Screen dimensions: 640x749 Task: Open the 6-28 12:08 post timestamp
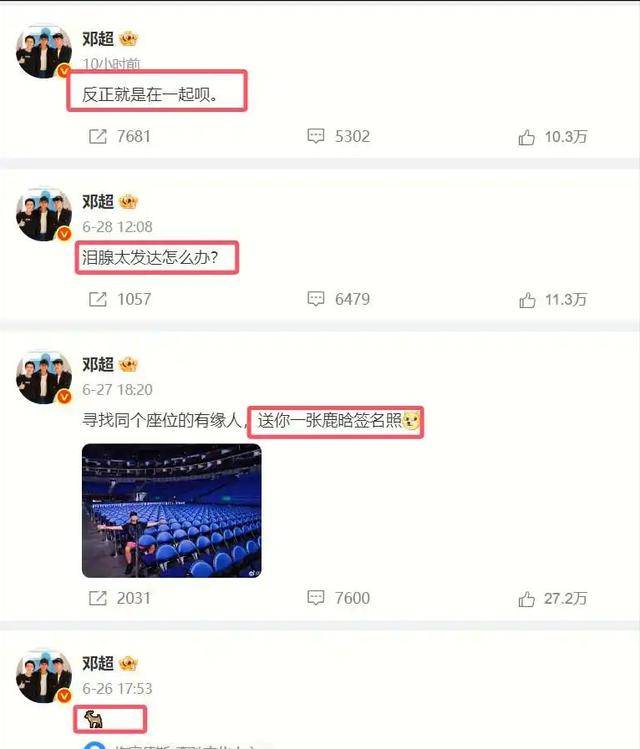(117, 226)
